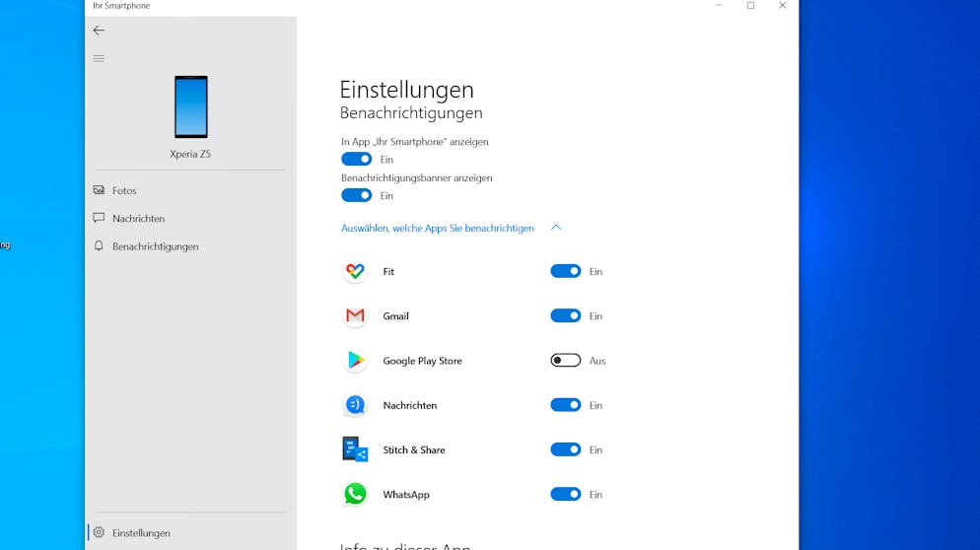Click the back arrow icon
980x550 pixels.
click(99, 30)
